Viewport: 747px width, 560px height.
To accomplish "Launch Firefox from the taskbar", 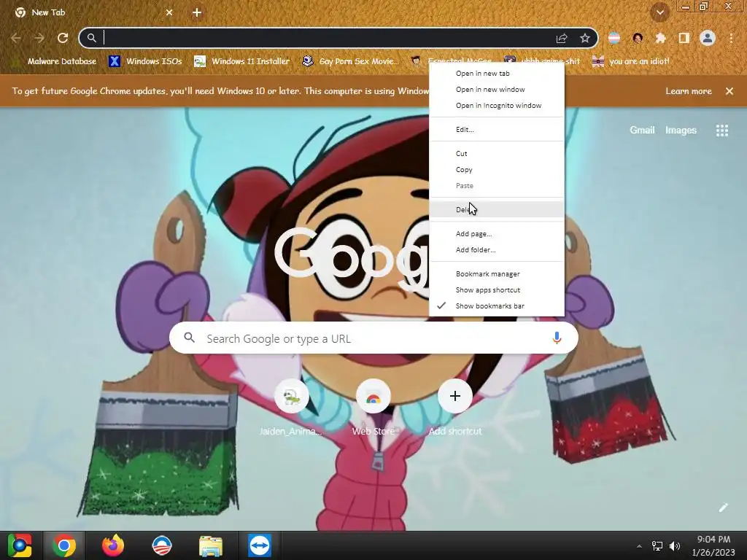I will point(113,545).
